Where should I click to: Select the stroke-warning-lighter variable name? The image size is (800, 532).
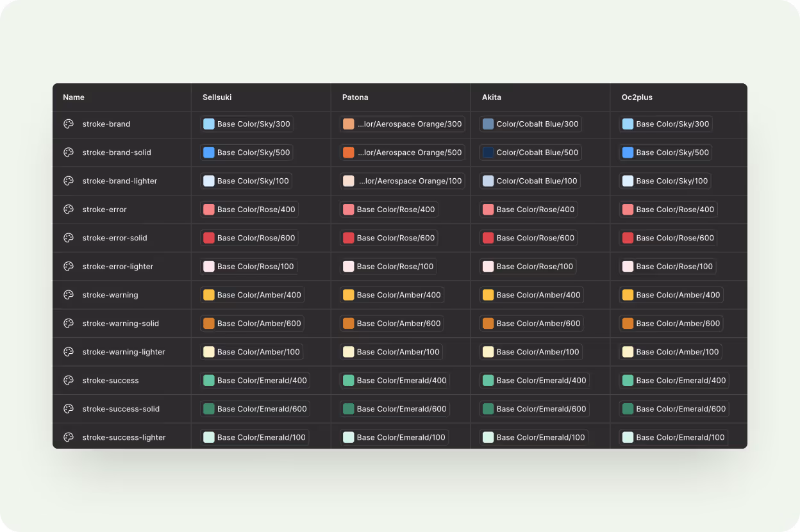[124, 352]
